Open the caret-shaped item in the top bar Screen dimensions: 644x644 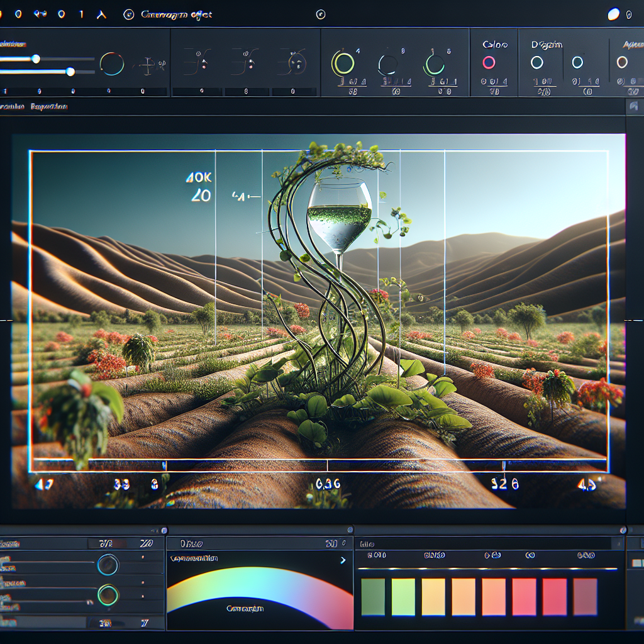click(x=101, y=15)
